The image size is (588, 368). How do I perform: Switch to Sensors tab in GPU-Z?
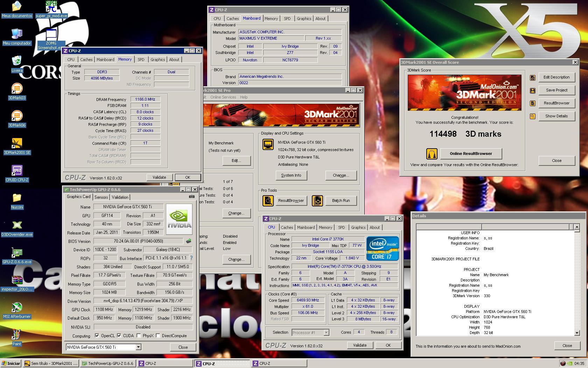[101, 197]
